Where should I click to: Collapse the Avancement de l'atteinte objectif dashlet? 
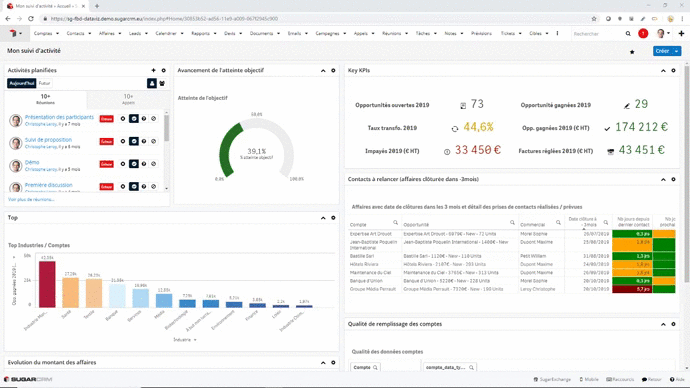323,70
